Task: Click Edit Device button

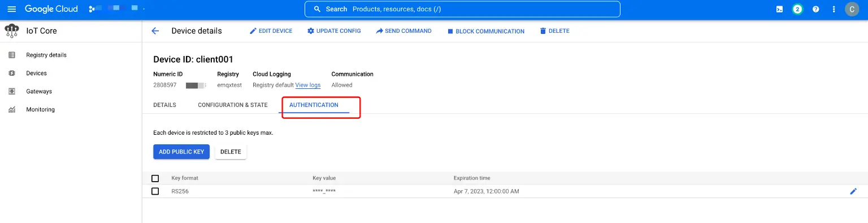Action: (x=271, y=31)
